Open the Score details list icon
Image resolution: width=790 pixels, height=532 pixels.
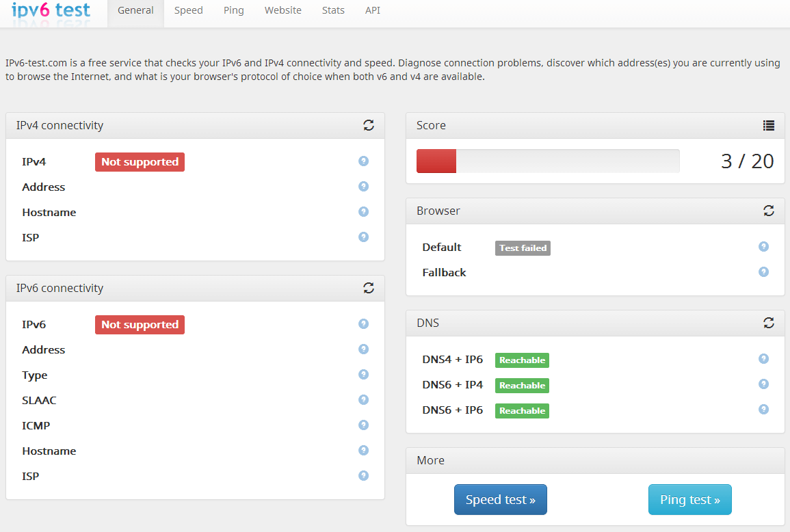pyautogui.click(x=769, y=125)
